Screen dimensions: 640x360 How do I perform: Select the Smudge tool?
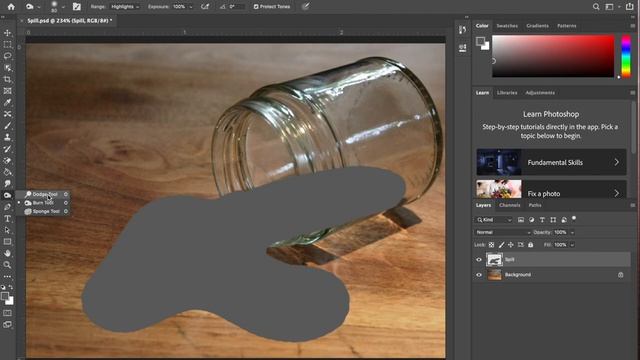7,184
